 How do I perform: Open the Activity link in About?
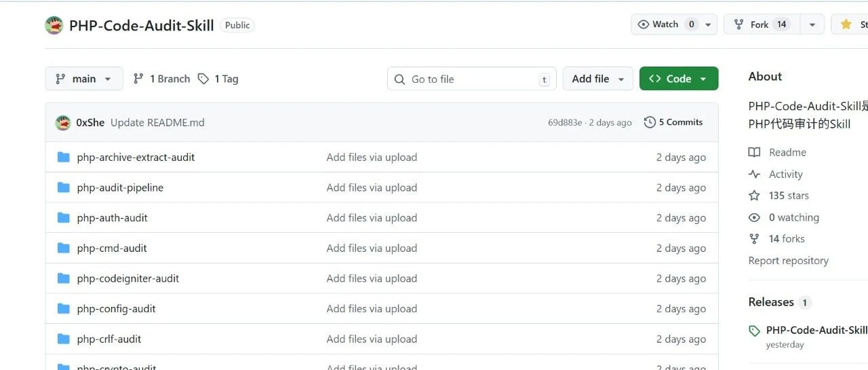pos(776,174)
